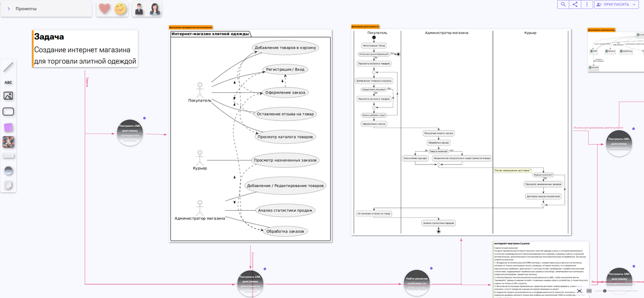Click the интернет-магазин Luxora text card
Viewport: 644px width, 298px height.
(541, 269)
